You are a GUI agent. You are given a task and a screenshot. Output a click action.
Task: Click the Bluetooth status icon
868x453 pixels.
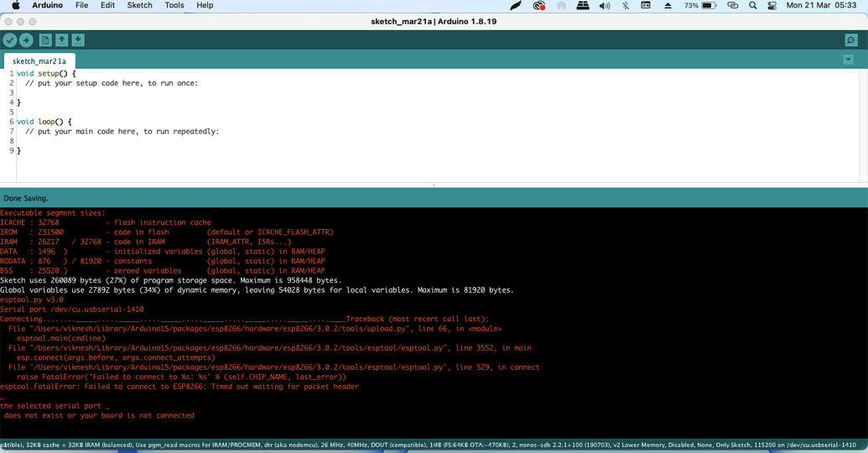point(626,6)
